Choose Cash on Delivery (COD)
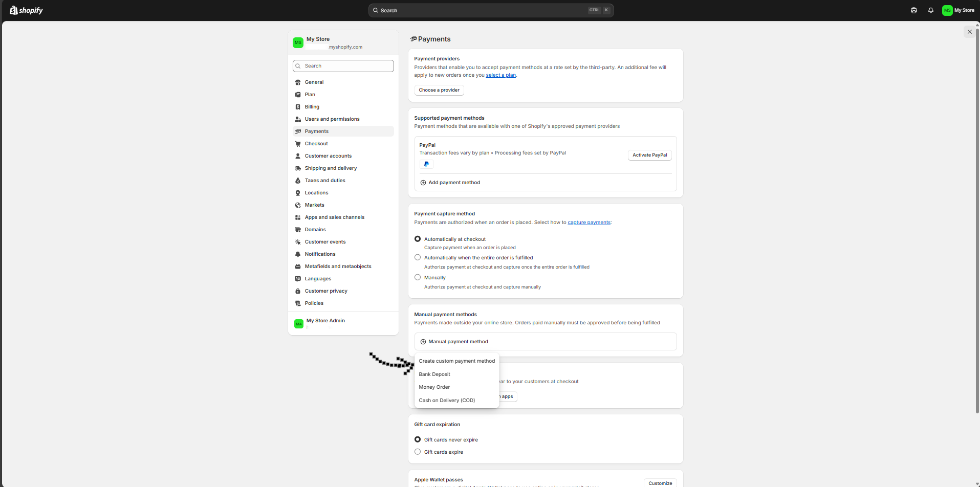This screenshot has height=487, width=980. tap(456, 401)
